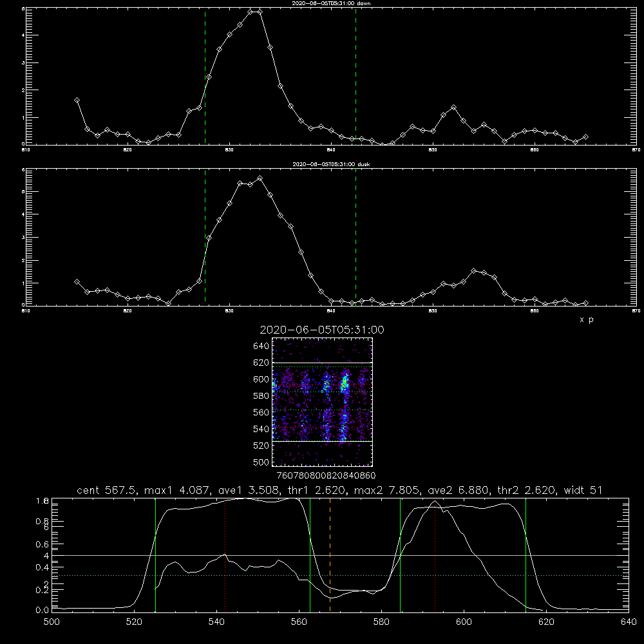Click the heatmap y-axis label '560'
Screen dimensions: 644x644
(261, 412)
